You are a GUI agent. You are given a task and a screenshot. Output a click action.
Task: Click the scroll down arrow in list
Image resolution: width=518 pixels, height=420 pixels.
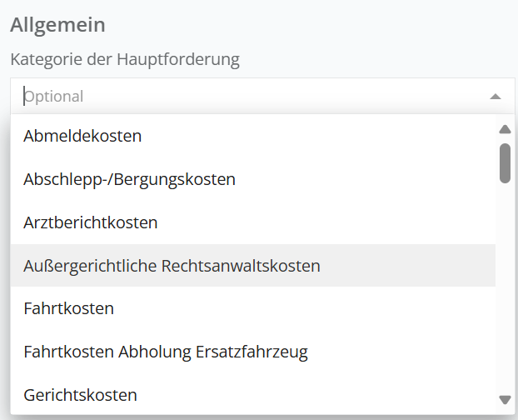point(504,400)
